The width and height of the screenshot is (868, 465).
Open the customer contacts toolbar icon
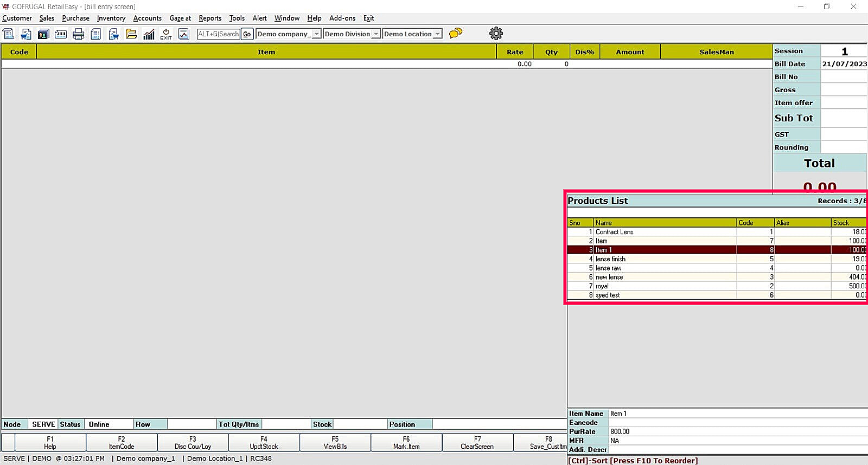[x=43, y=34]
